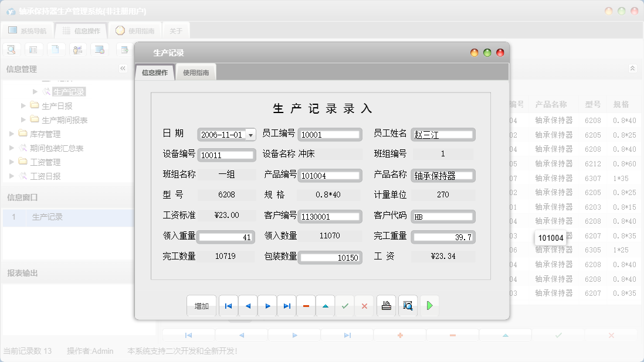The height and width of the screenshot is (362, 644).
Task: Go to the previous record in dialog
Action: coord(248,306)
